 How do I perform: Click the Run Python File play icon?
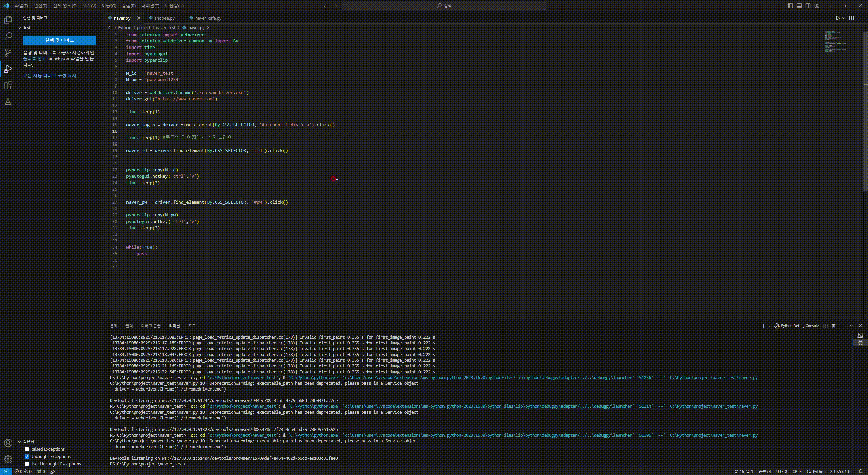pyautogui.click(x=837, y=18)
